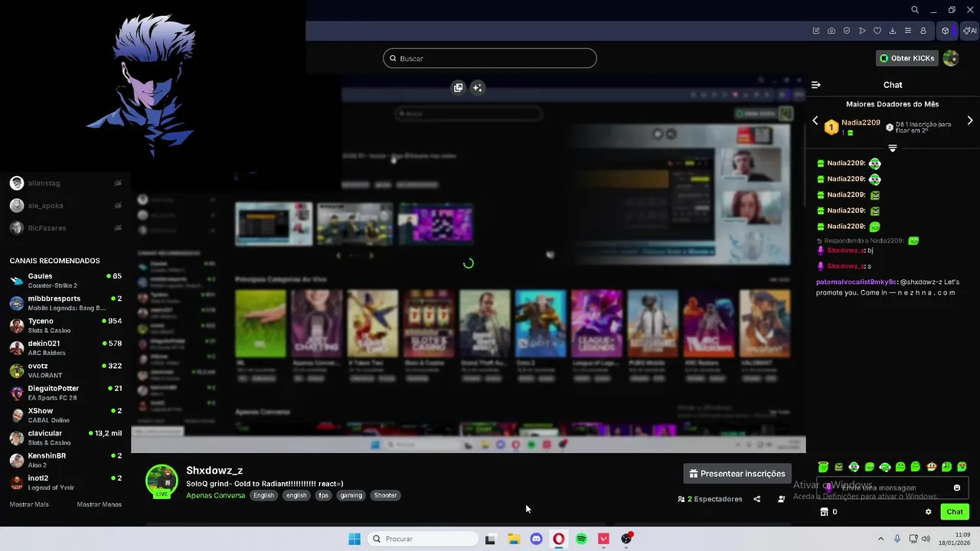Open Spotify from the taskbar

[581, 539]
